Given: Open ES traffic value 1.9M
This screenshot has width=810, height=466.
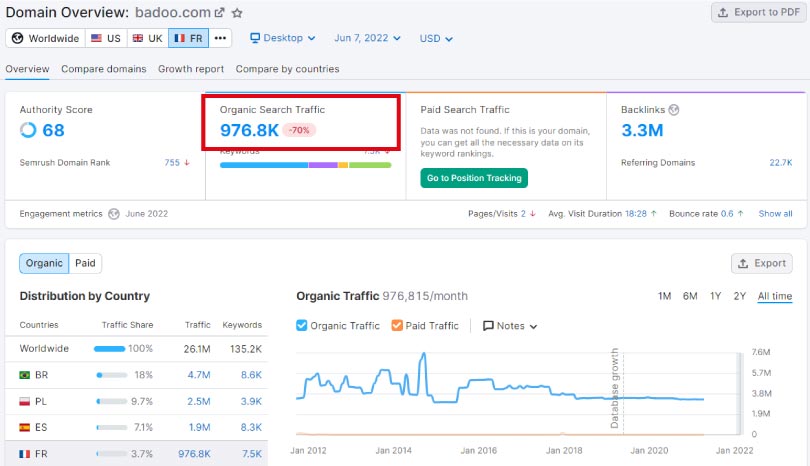Looking at the screenshot, I should point(199,427).
